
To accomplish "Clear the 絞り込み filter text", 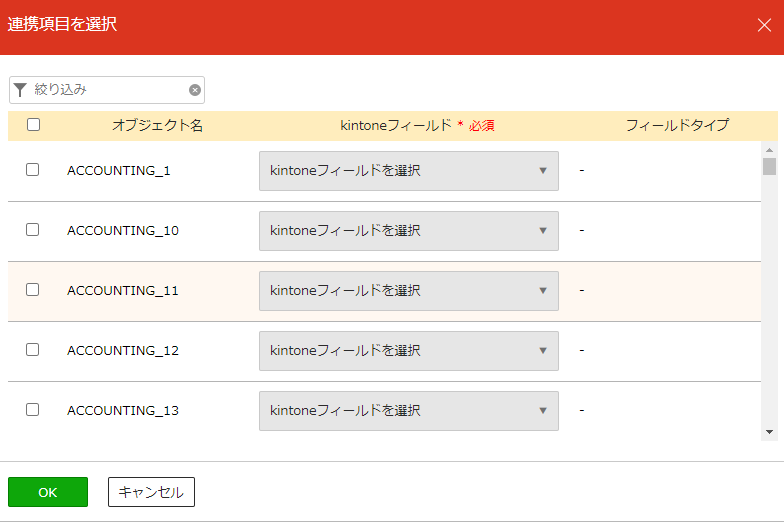I will point(195,90).
